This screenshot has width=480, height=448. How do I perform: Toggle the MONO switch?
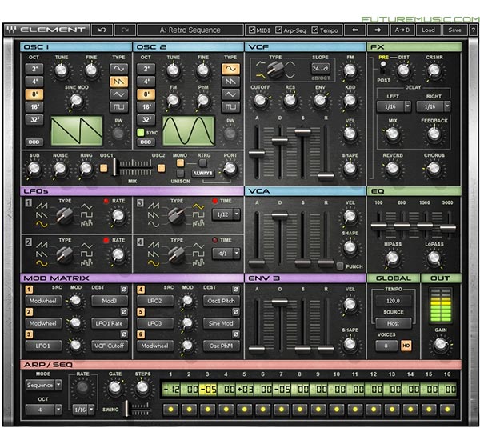coord(180,162)
